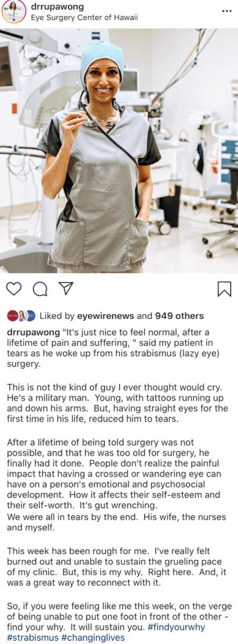Tap the first liker's red avatar
238x644 pixels.
click(x=12, y=316)
